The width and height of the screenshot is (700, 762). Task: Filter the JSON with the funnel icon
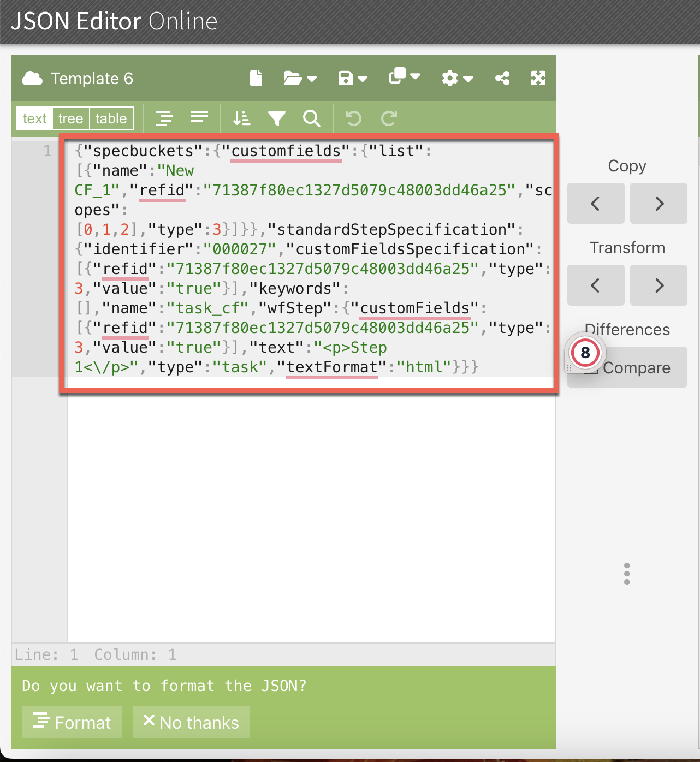(277, 118)
